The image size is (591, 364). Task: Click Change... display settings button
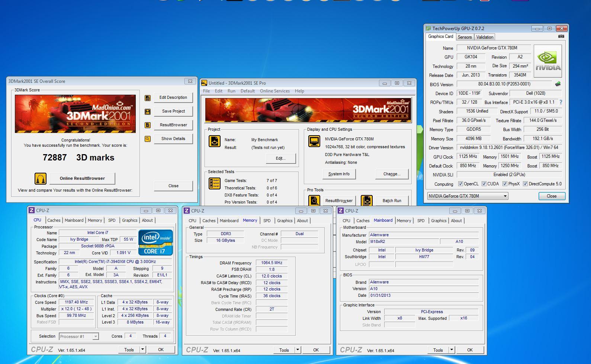pyautogui.click(x=392, y=174)
